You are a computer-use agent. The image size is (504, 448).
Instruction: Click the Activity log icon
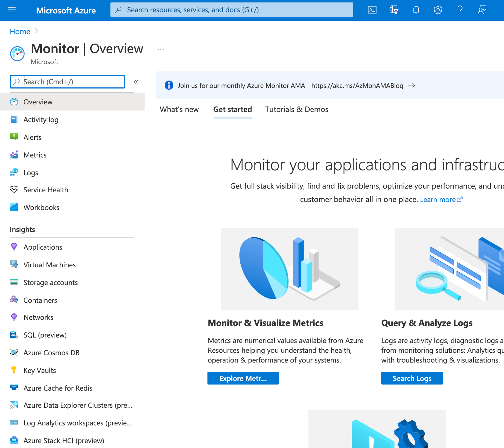pyautogui.click(x=14, y=119)
